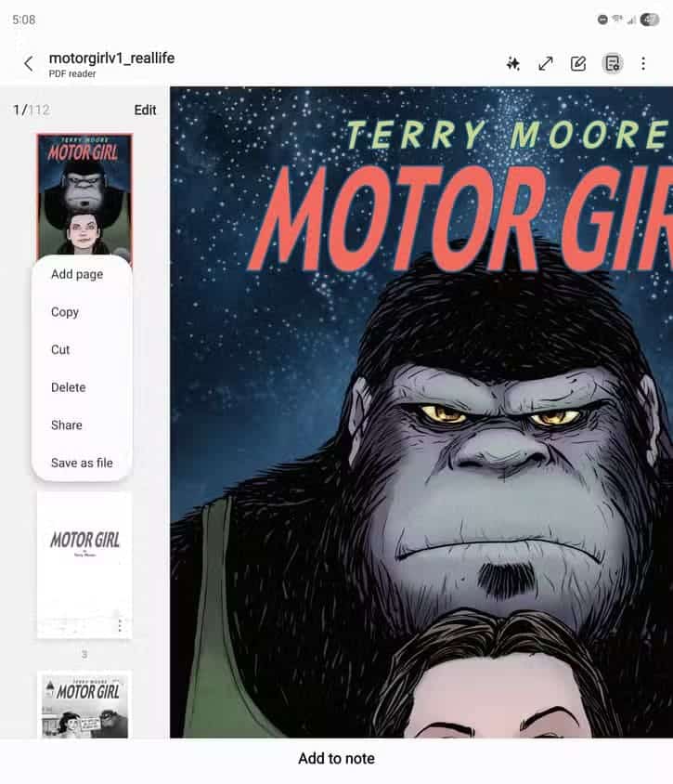
Task: Choose Add page from the context menu
Action: click(77, 274)
